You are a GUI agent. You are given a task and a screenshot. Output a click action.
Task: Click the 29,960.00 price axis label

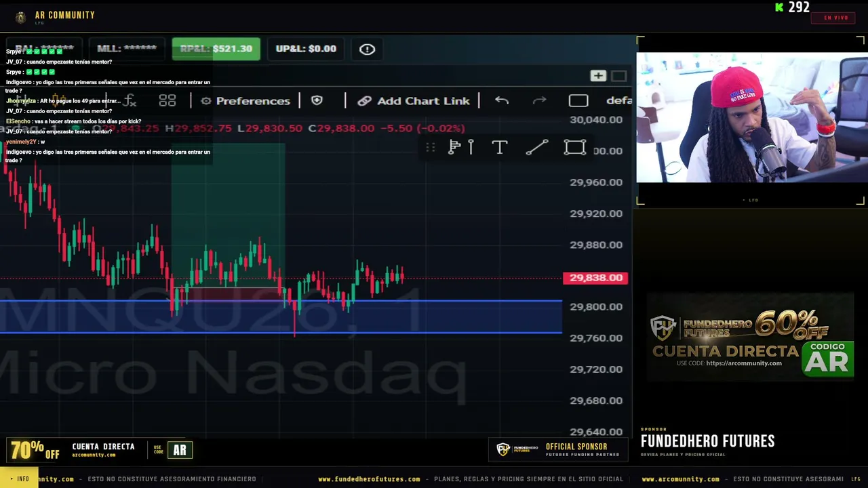click(x=596, y=182)
